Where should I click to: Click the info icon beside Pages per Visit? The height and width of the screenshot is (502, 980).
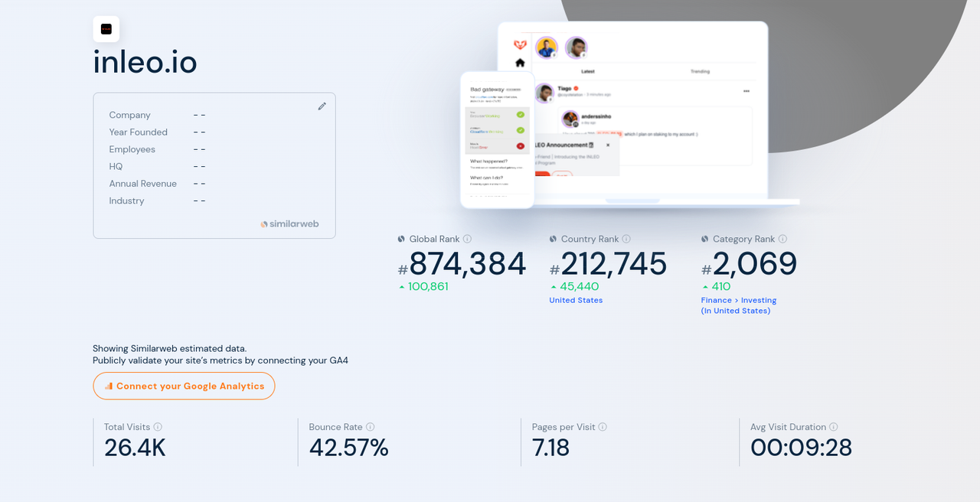(603, 427)
